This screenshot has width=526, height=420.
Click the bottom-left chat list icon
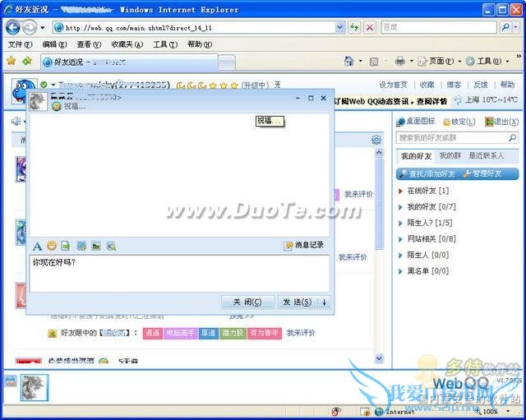(11, 381)
